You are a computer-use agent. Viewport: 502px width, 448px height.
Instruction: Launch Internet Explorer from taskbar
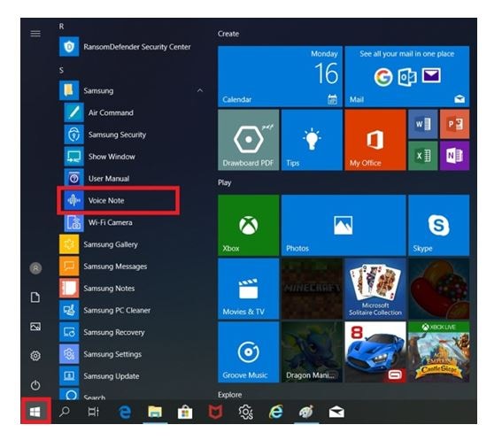275,412
